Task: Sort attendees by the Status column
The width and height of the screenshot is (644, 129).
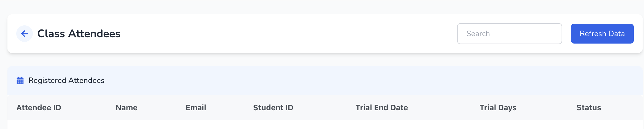Action: click(589, 108)
